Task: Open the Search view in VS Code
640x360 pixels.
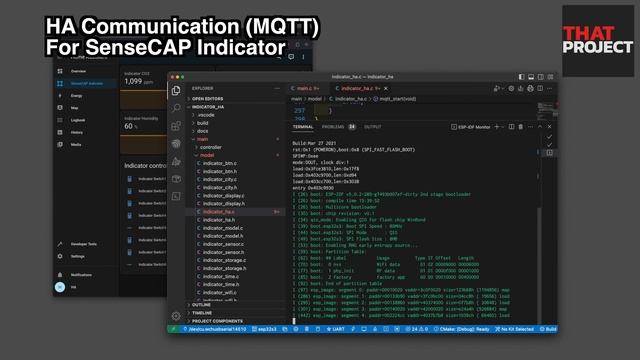Action: tap(176, 108)
